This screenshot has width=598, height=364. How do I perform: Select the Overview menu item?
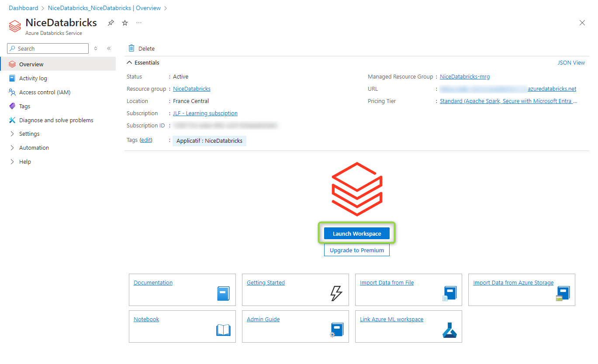58,64
